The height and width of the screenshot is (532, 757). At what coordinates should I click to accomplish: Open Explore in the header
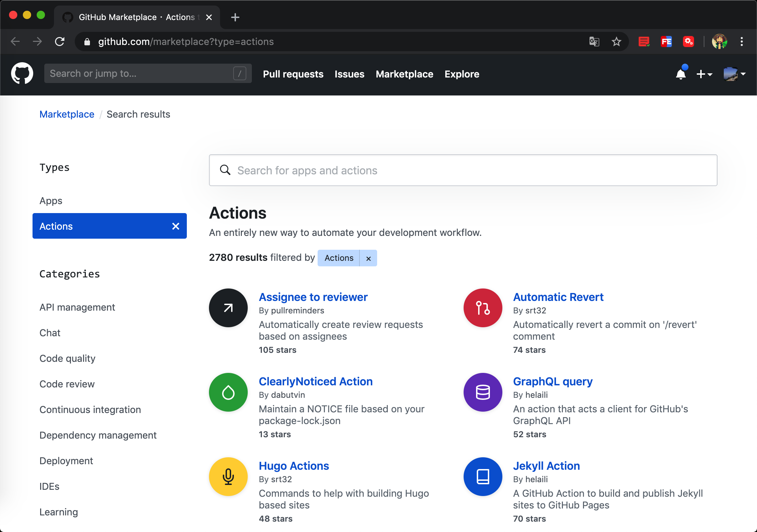462,74
